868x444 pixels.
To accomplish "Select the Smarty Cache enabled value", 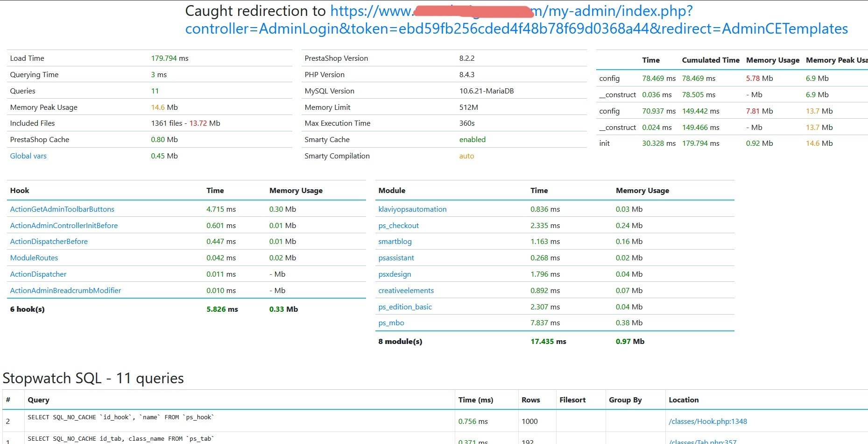I will pos(473,140).
